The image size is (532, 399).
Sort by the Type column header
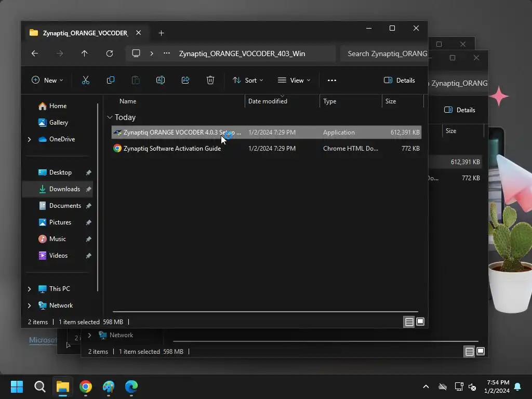[x=329, y=101]
